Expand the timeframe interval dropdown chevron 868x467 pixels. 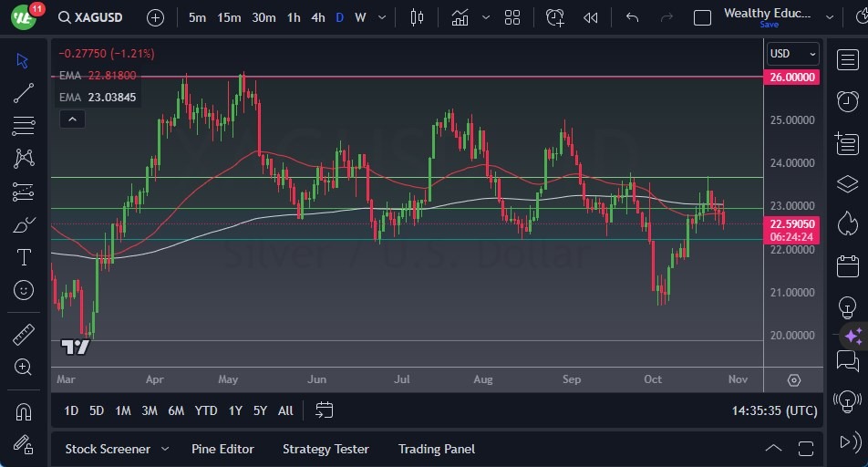(380, 17)
